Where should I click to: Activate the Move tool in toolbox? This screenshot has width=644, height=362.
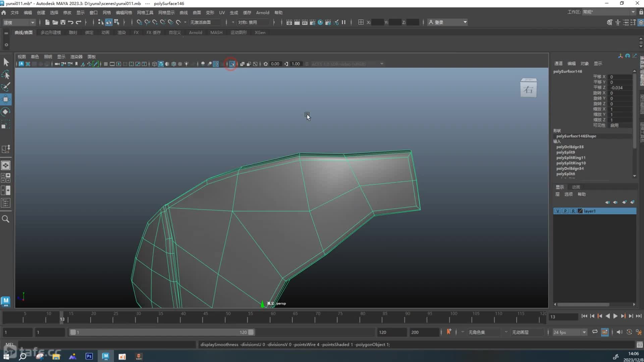(x=6, y=99)
